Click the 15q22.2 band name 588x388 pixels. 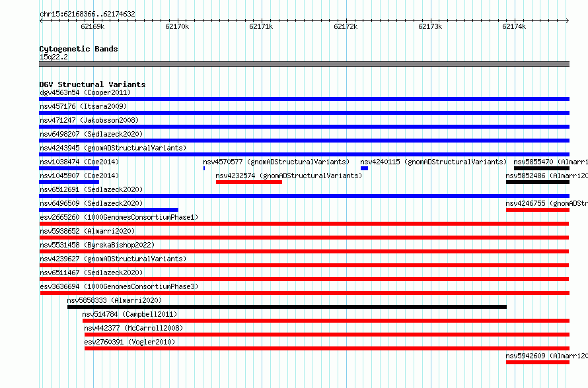54,57
